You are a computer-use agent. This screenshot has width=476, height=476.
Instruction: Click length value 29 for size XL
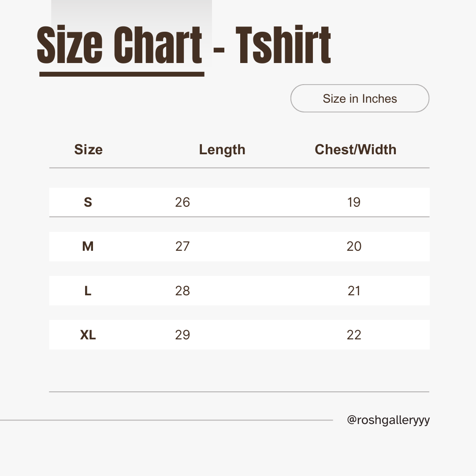pyautogui.click(x=182, y=335)
